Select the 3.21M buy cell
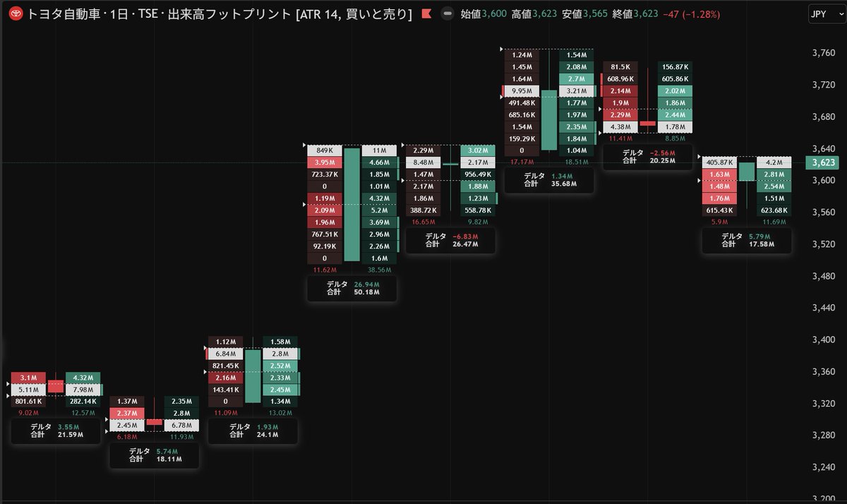847x504 pixels. (577, 90)
